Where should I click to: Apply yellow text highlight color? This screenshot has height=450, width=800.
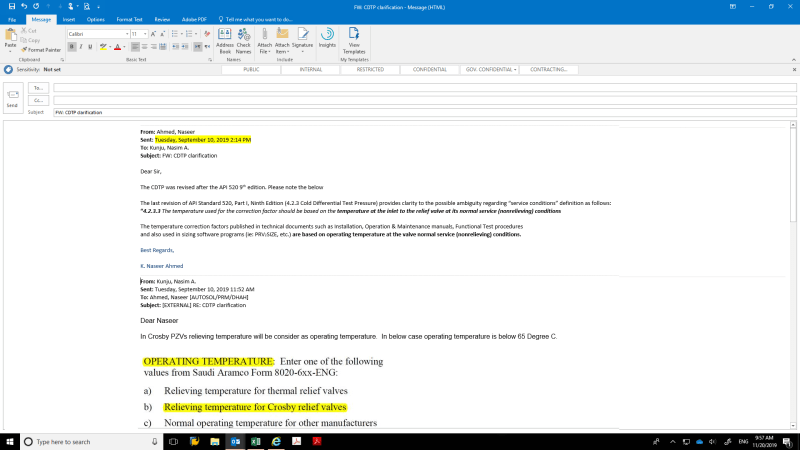pyautogui.click(x=103, y=47)
